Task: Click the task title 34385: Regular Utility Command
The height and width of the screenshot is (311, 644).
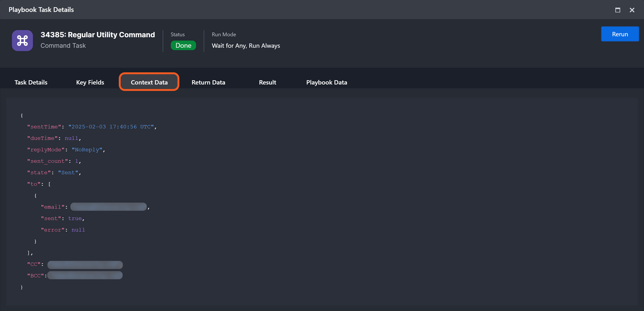Action: point(98,35)
